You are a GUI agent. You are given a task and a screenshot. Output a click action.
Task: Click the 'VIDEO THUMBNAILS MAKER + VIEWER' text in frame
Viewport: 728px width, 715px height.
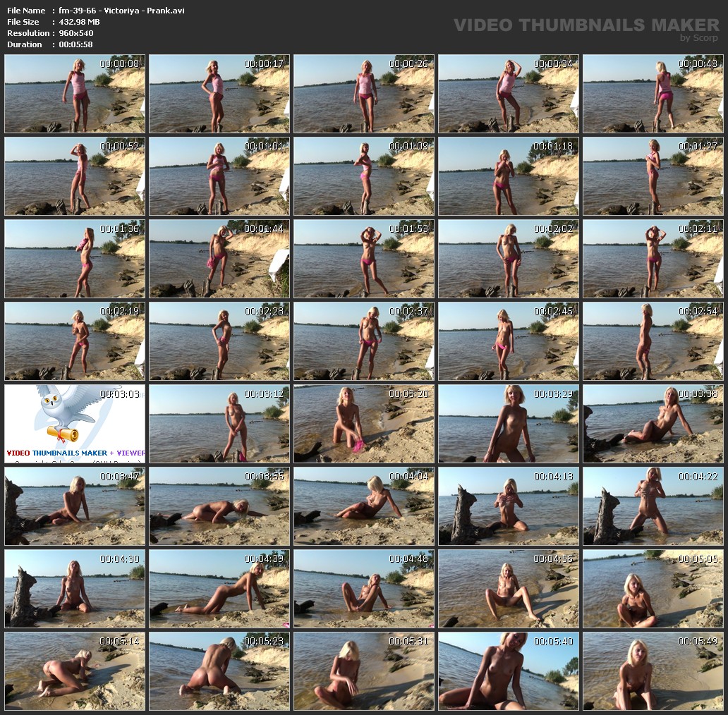[75, 453]
